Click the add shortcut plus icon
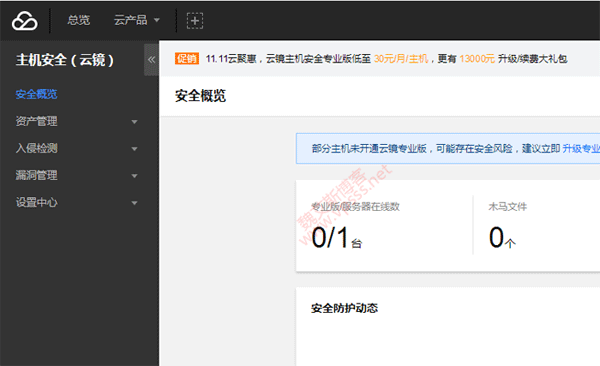This screenshot has width=600, height=366. coord(195,20)
